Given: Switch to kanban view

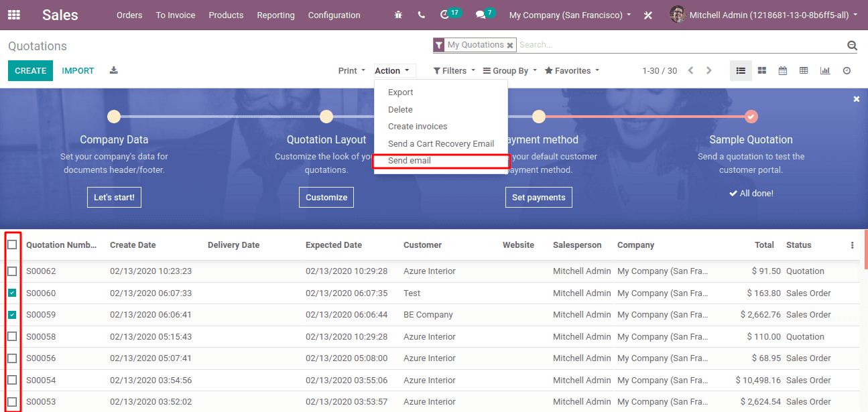Looking at the screenshot, I should coord(762,70).
